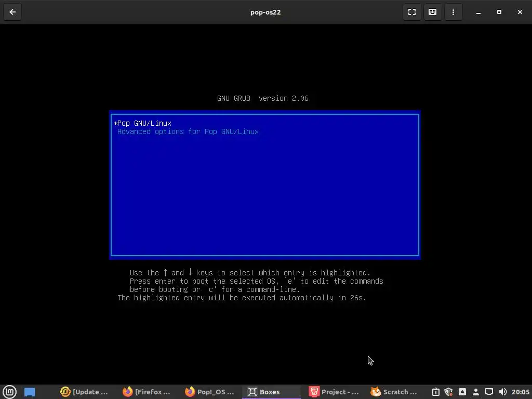Image resolution: width=532 pixels, height=399 pixels.
Task: Activate the Boxes taskbar entry
Action: pos(271,392)
